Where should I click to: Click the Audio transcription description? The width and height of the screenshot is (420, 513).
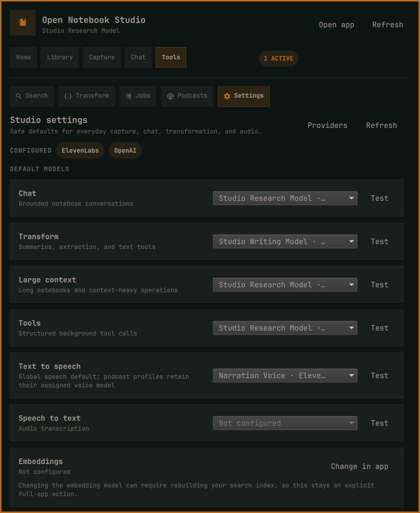click(54, 428)
